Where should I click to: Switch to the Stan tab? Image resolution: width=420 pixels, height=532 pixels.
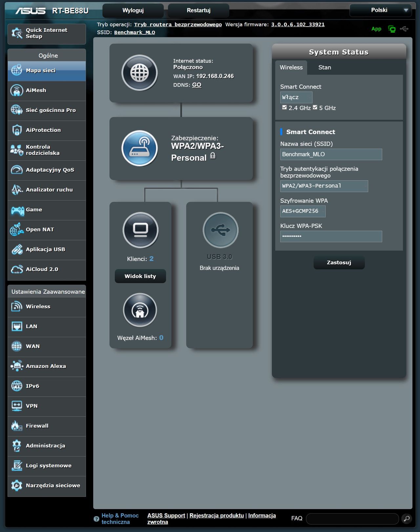[x=325, y=67]
